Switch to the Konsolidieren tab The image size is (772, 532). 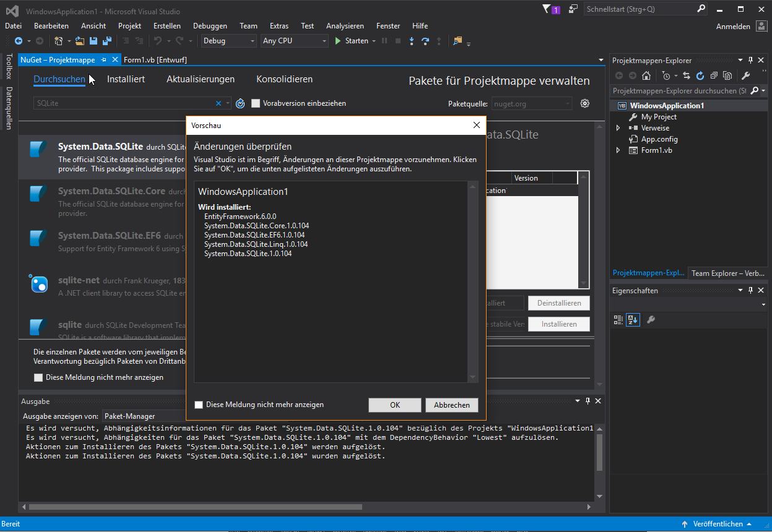coord(284,79)
